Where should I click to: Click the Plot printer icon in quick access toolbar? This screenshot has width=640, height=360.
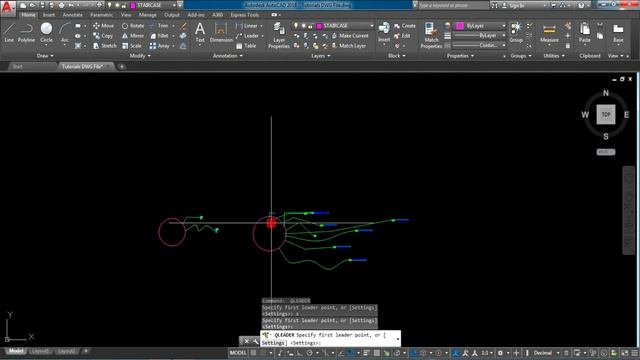tap(62, 5)
